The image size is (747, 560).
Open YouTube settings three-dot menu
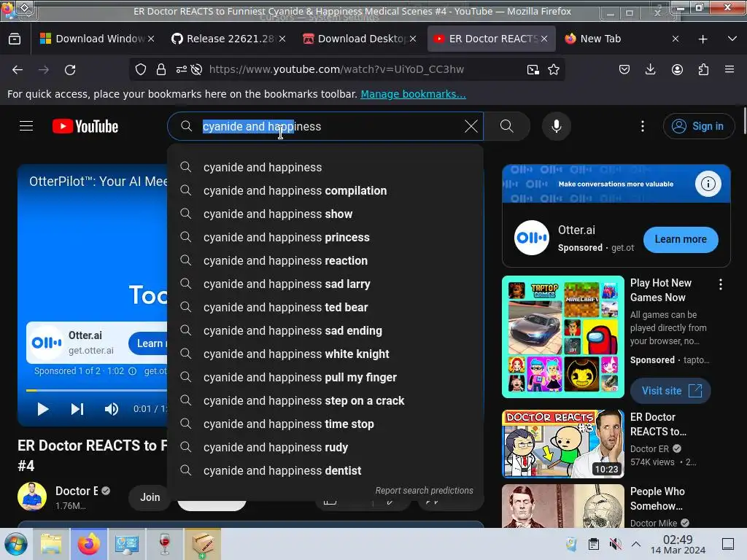(643, 126)
